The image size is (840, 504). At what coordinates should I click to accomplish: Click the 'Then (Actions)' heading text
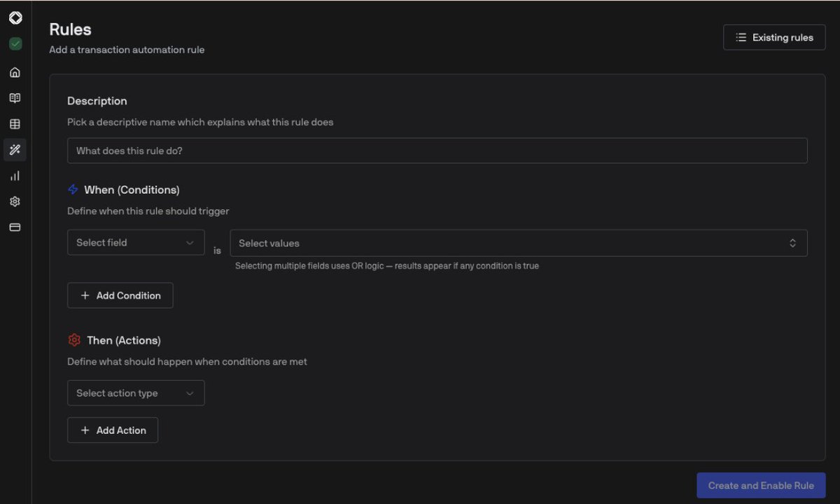124,340
